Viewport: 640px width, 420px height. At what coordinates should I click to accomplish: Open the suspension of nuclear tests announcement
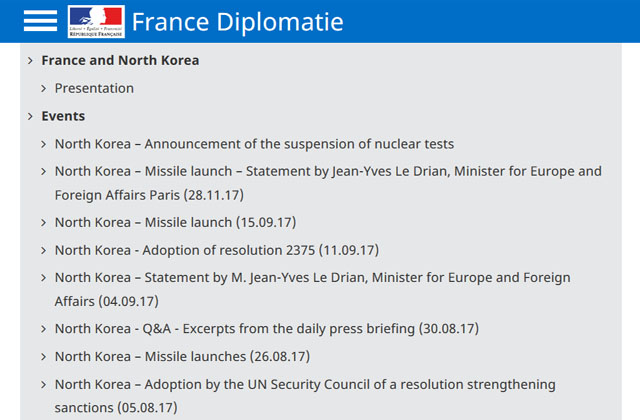point(254,144)
